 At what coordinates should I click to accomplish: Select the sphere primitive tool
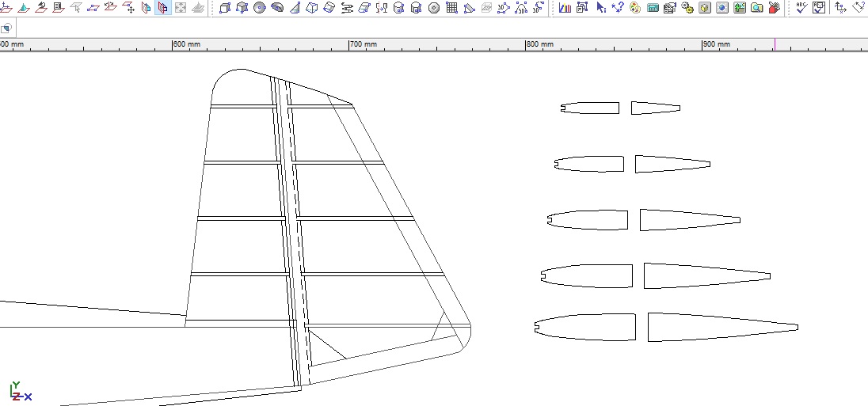pyautogui.click(x=260, y=8)
